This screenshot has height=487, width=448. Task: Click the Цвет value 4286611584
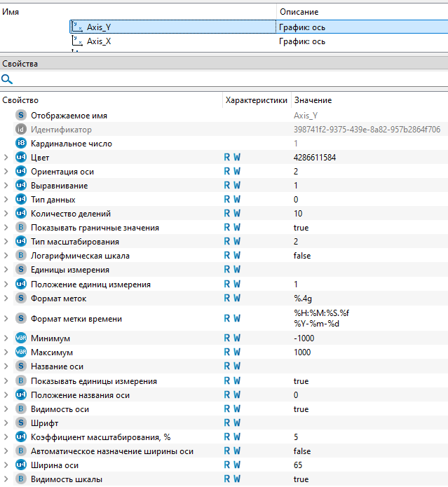pos(314,158)
